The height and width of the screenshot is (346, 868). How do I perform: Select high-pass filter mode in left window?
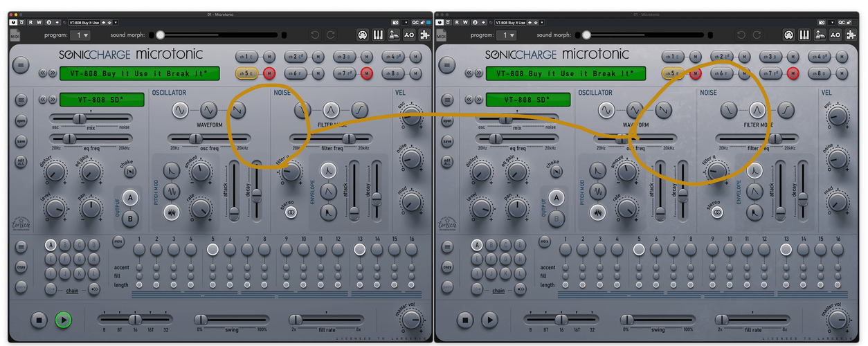pyautogui.click(x=359, y=109)
